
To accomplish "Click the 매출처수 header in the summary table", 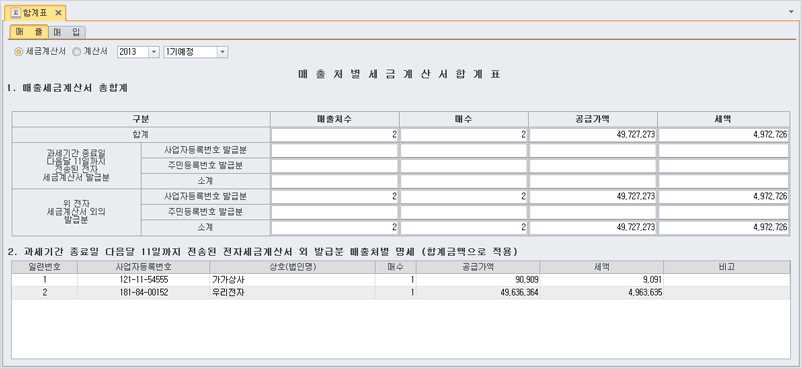I will pyautogui.click(x=335, y=119).
